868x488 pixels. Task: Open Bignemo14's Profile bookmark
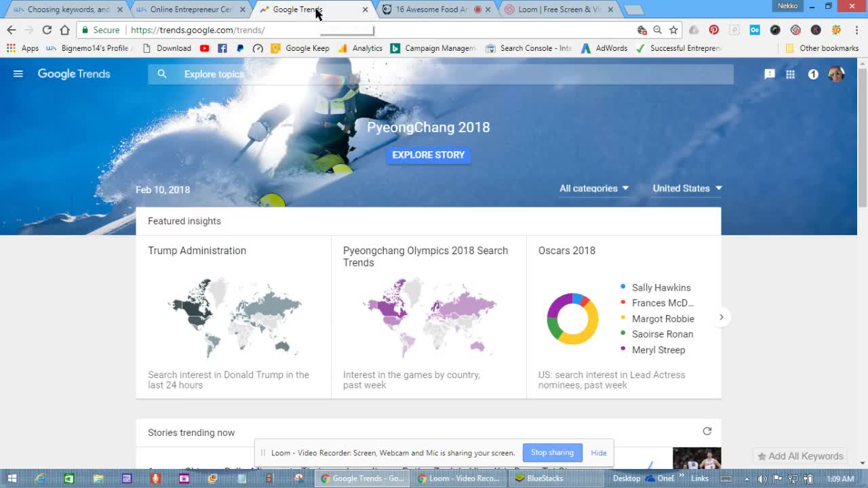tap(87, 48)
